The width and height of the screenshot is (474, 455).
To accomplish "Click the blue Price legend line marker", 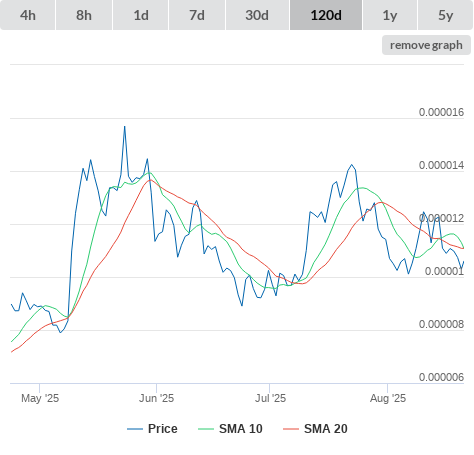I will pos(135,429).
